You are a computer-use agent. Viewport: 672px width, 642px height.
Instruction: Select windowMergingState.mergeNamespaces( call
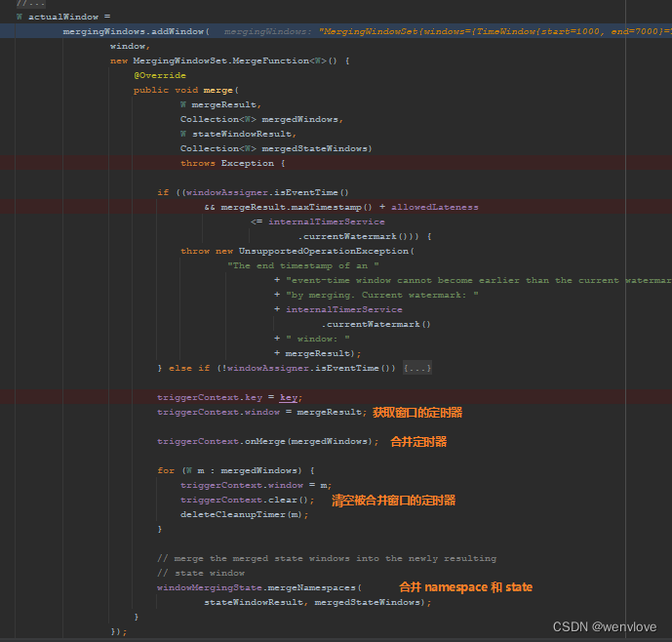[259, 587]
